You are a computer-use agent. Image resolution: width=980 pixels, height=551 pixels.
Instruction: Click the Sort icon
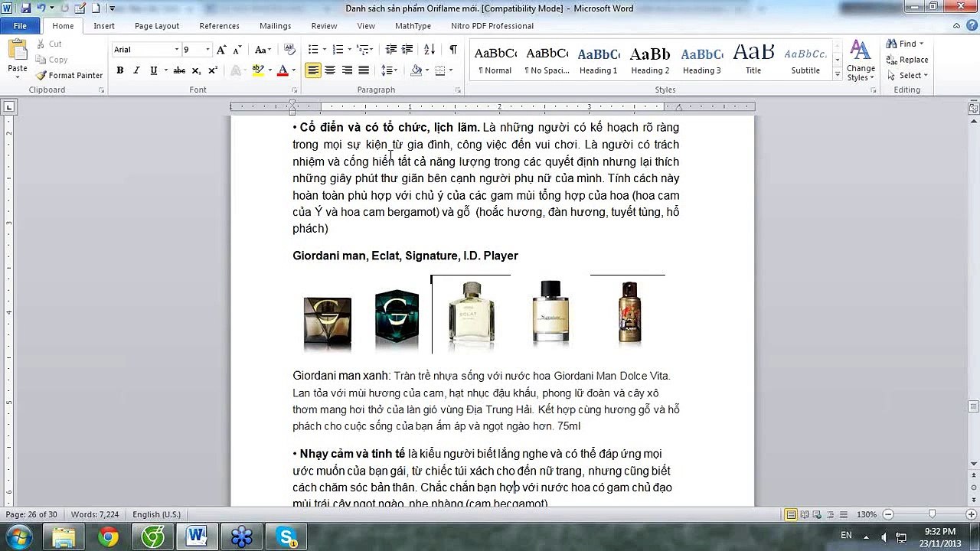click(430, 50)
